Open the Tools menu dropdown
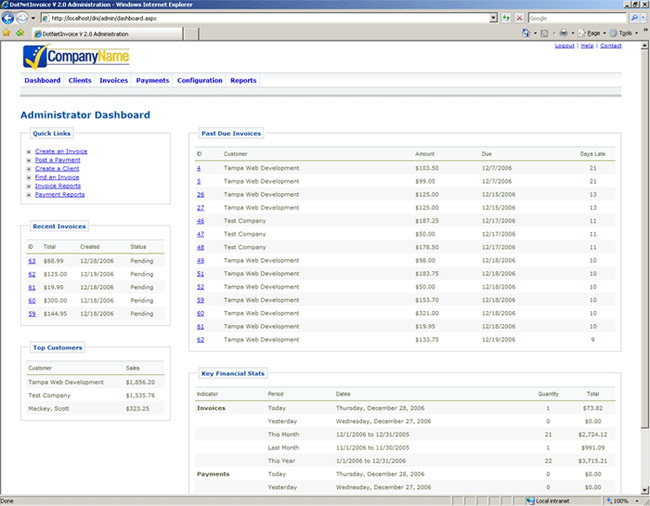Viewport: 650px width, 506px height. click(x=627, y=33)
